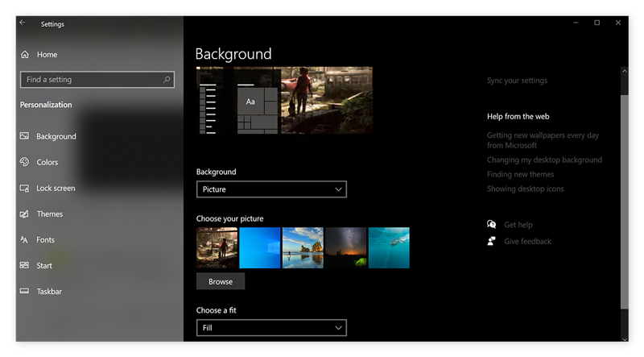Click the Taskbar icon in sidebar
Screen dimensions: 644x357
(x=25, y=291)
